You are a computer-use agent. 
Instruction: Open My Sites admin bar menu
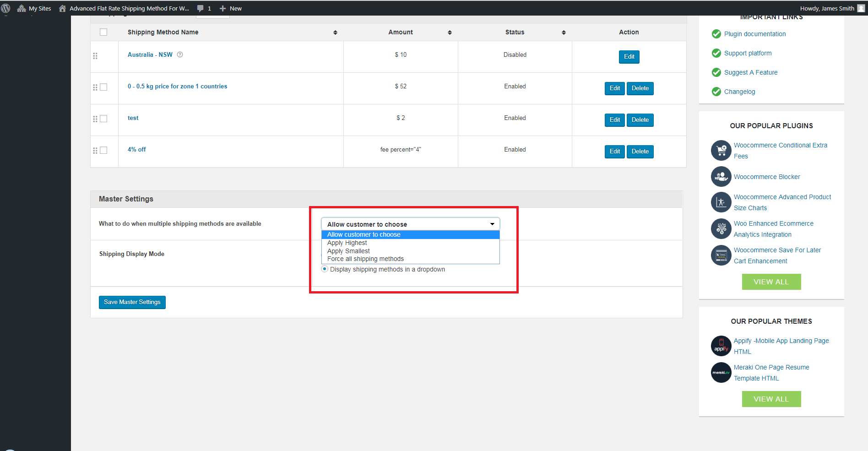click(x=34, y=8)
